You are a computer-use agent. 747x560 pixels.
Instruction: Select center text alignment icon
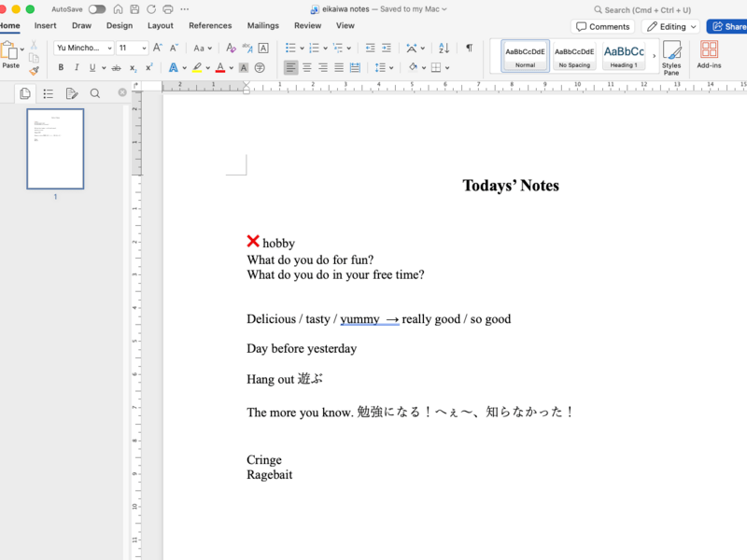(x=307, y=67)
